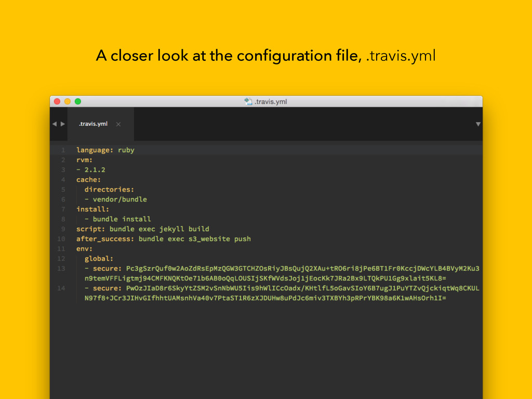The height and width of the screenshot is (399, 532).
Task: Click the 'env:' key
Action: [85, 249]
